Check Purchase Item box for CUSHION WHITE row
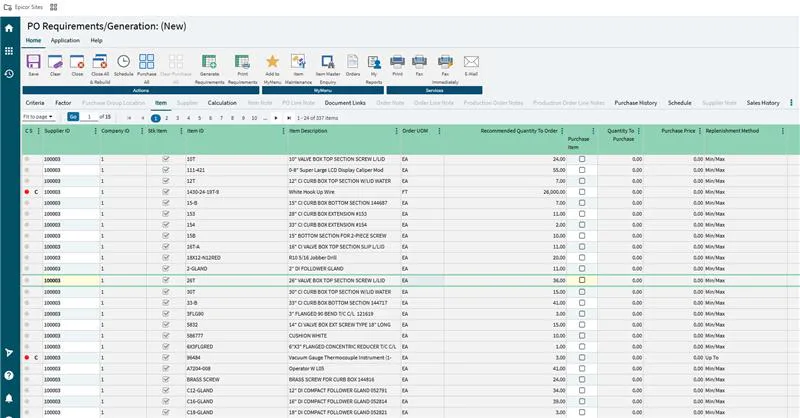This screenshot has height=418, width=800. 582,335
